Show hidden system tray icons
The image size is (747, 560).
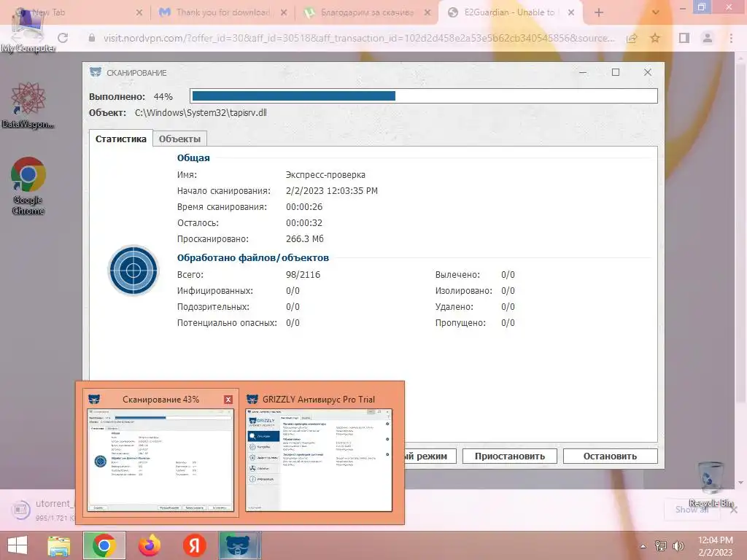pos(643,546)
